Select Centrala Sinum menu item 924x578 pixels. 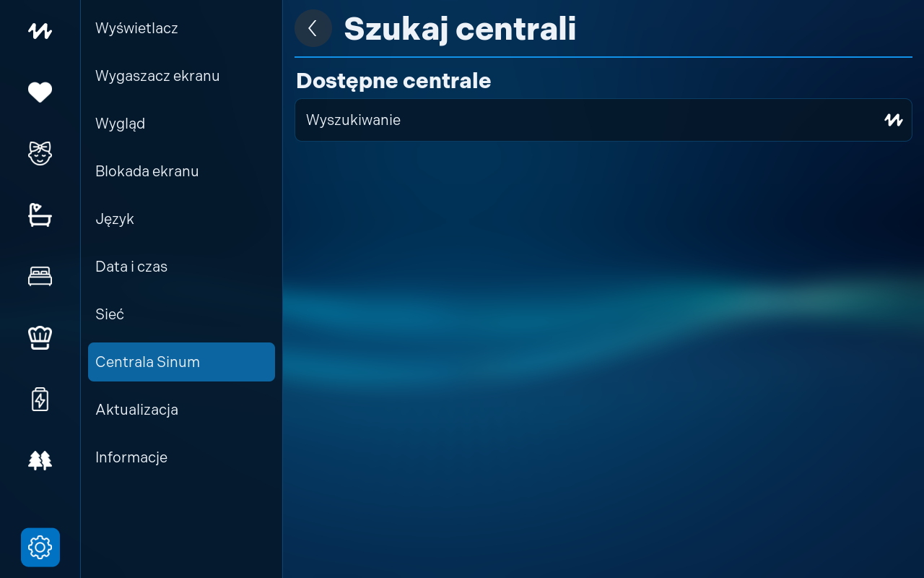point(181,362)
